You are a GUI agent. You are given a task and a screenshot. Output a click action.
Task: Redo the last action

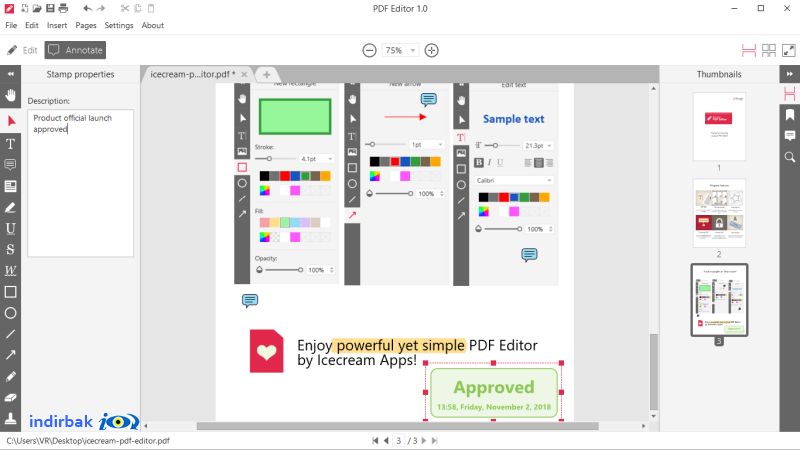[x=101, y=9]
